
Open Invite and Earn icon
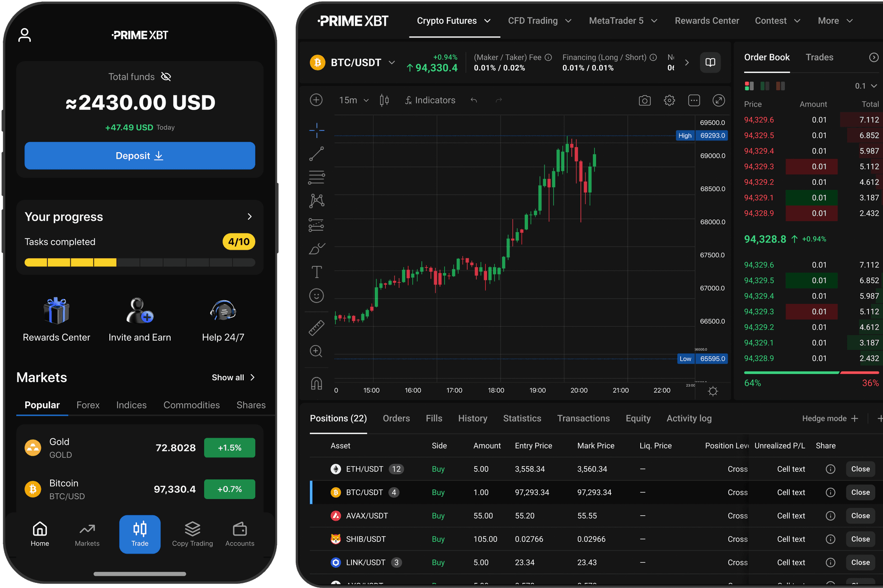(140, 311)
